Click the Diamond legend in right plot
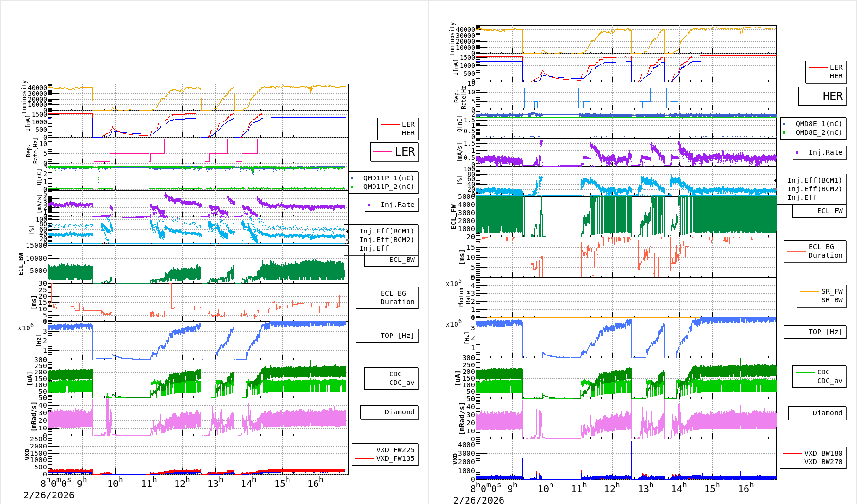This screenshot has width=857, height=504. pos(818,413)
